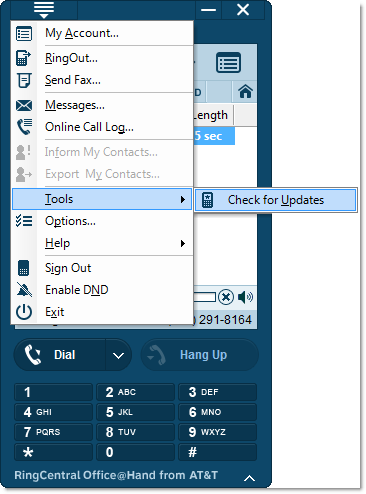Screen dimensions: 366x494
Task: Click the Online Call Log handset icon
Action: pyautogui.click(x=25, y=127)
